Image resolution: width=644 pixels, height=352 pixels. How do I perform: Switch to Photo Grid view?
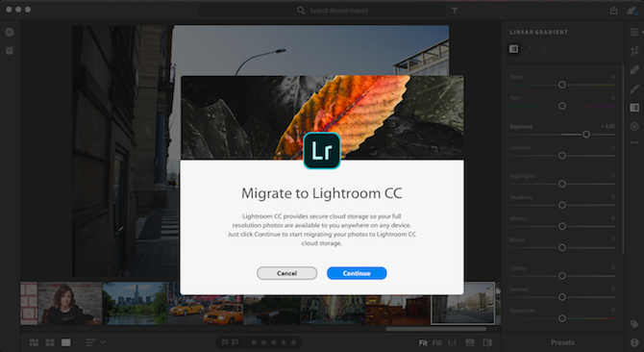[x=34, y=342]
